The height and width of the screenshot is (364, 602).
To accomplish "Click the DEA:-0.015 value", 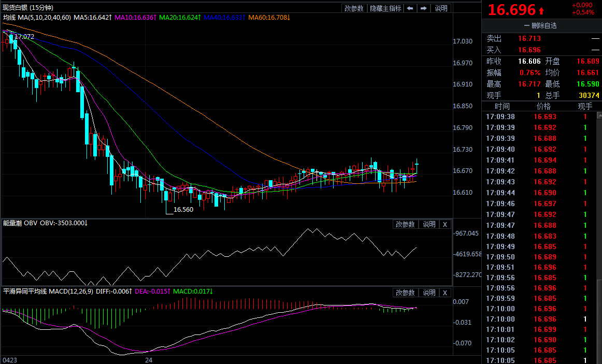I will [x=152, y=291].
